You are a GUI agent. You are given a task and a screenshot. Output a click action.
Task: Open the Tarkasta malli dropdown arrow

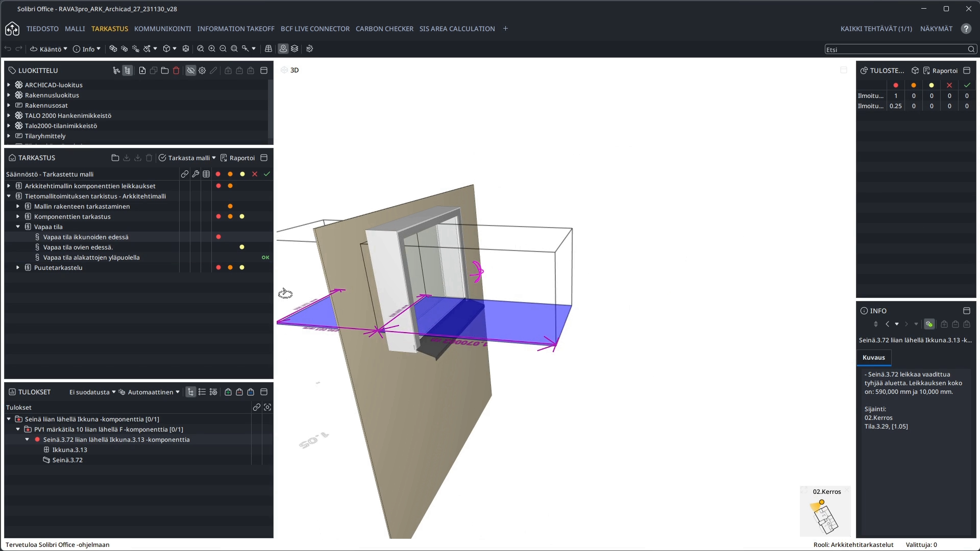click(214, 158)
